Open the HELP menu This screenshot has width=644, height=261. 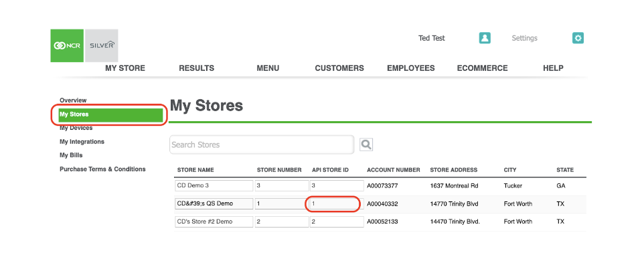[x=553, y=68]
